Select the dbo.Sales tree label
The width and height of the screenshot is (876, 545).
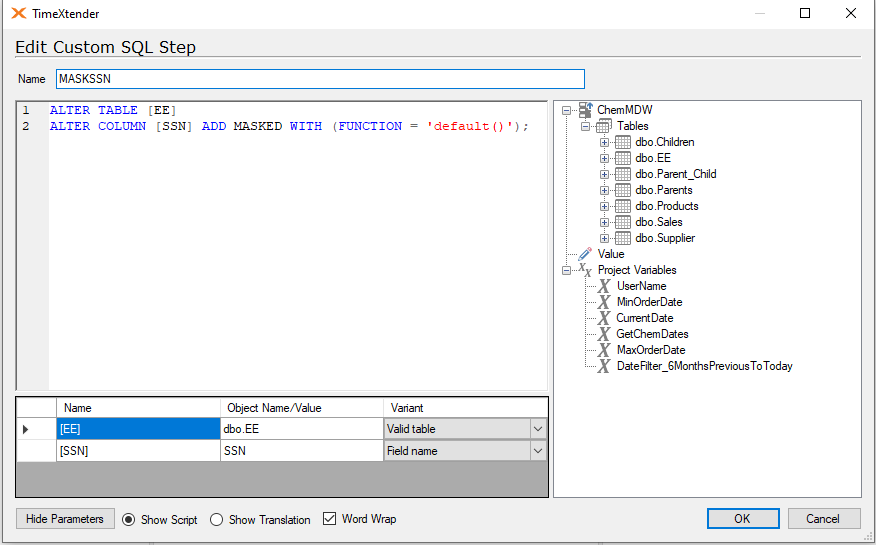tap(659, 222)
